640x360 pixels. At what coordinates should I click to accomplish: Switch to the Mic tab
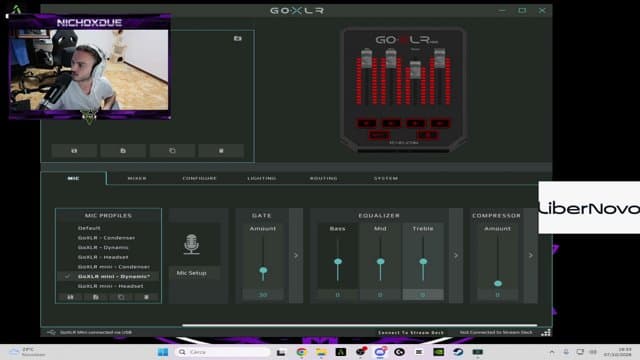(73, 178)
